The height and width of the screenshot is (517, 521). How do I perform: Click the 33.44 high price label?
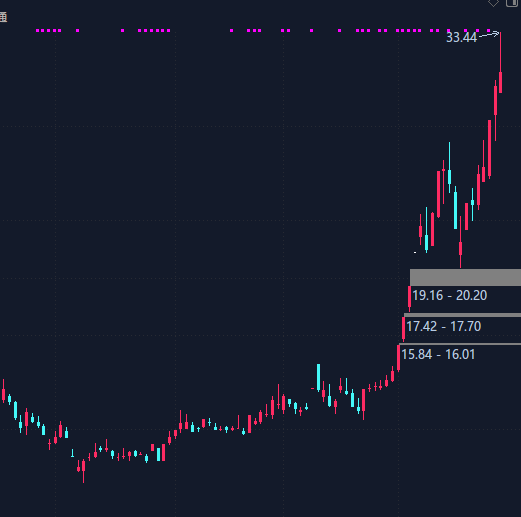click(x=461, y=37)
